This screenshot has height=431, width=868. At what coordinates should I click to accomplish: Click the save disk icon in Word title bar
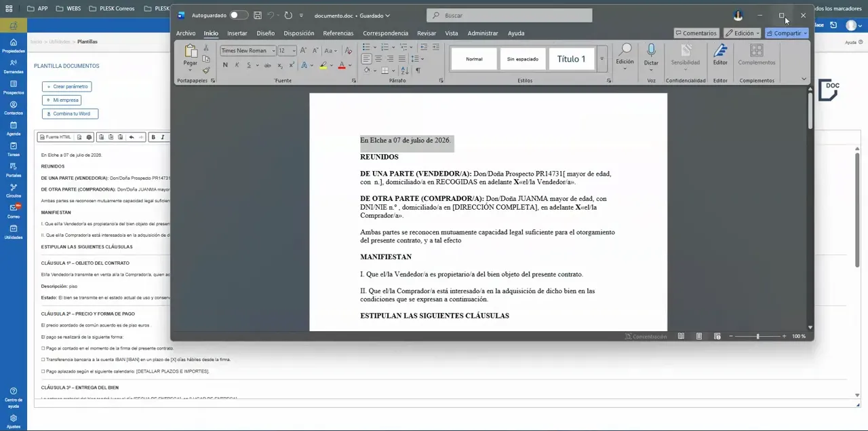tap(258, 15)
